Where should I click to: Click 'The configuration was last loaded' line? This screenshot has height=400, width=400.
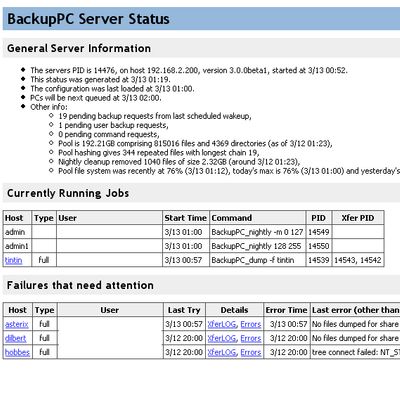[x=112, y=89]
